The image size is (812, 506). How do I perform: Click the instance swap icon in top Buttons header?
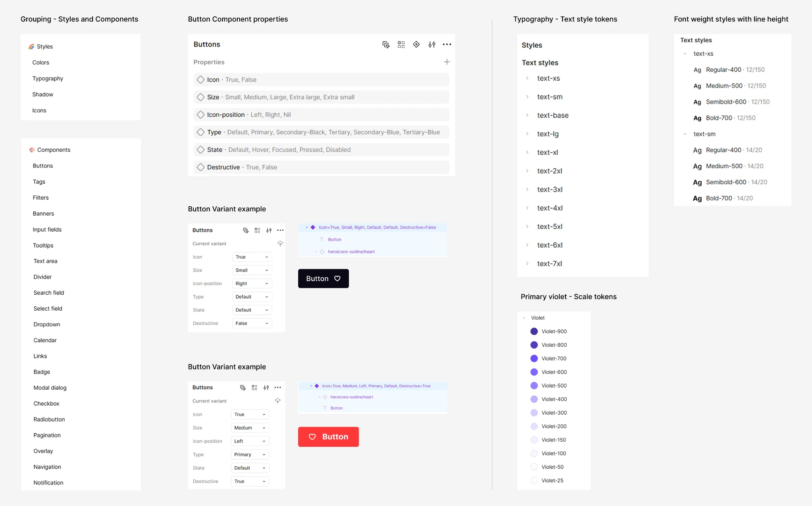coord(386,44)
